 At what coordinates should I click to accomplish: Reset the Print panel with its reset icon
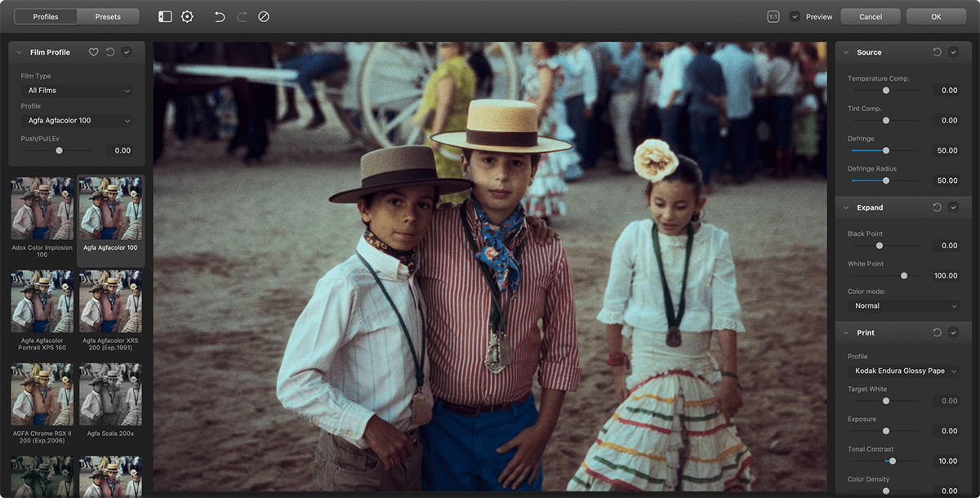click(x=938, y=332)
